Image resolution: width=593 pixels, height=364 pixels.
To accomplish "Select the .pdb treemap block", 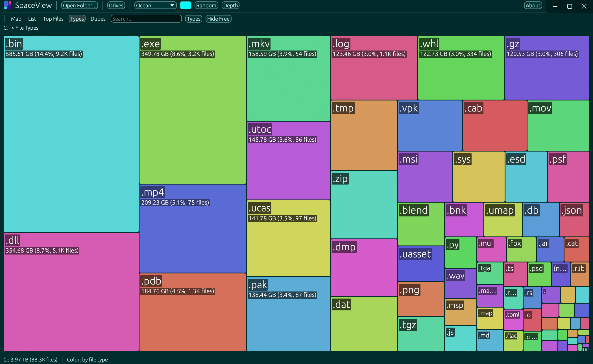I will coord(193,312).
